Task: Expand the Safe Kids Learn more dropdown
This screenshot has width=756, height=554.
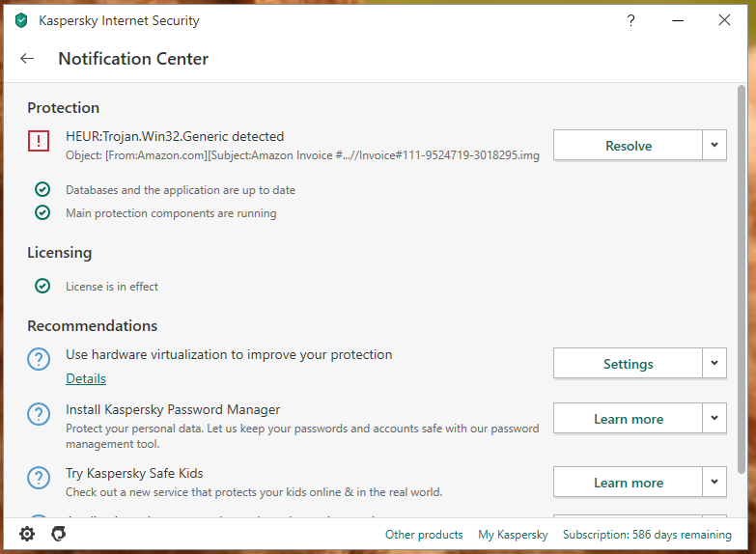Action: point(714,482)
